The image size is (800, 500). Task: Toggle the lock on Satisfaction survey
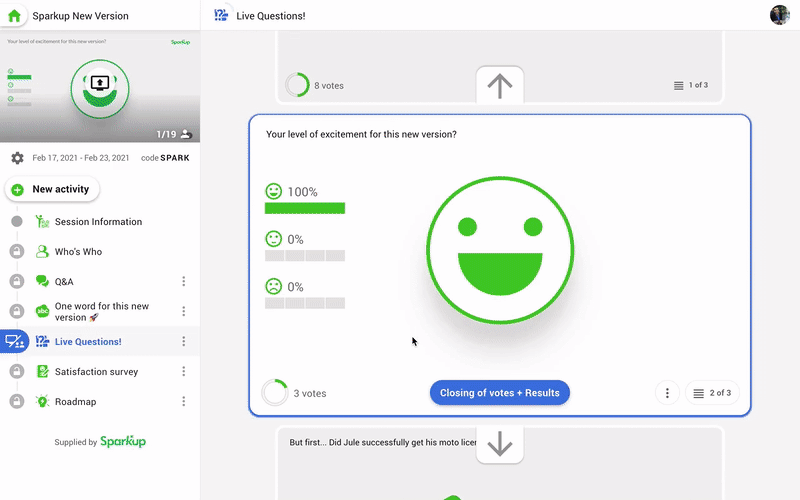pyautogui.click(x=17, y=371)
